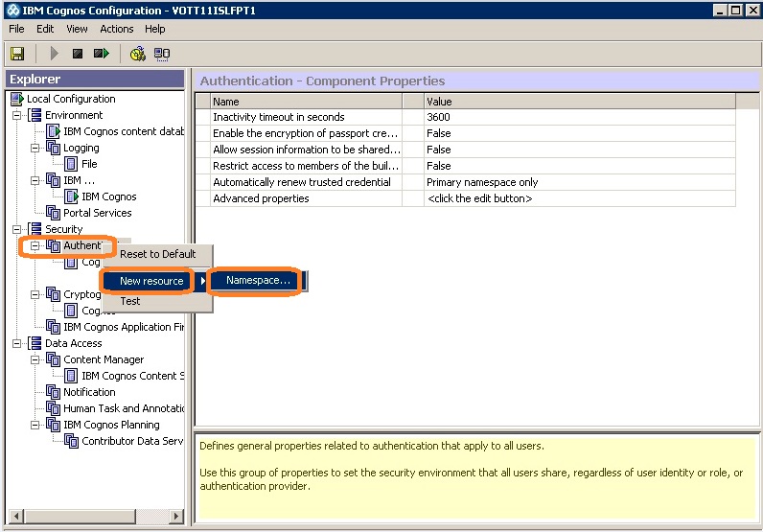
Task: Open the File menu
Action: 16,29
